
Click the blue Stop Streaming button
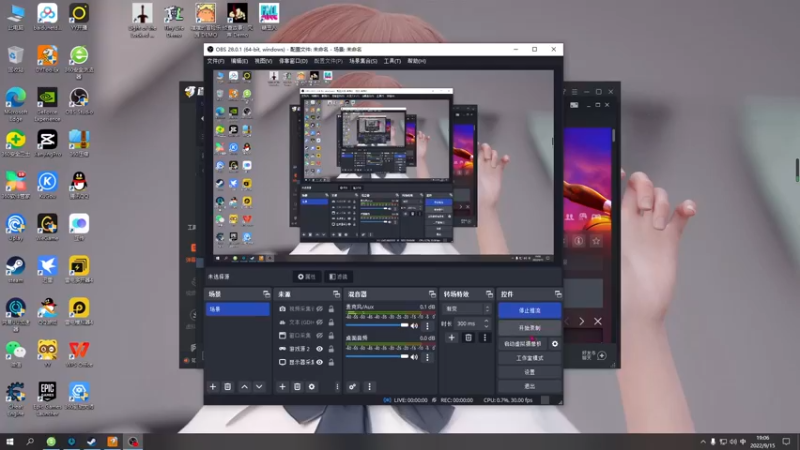pos(530,310)
